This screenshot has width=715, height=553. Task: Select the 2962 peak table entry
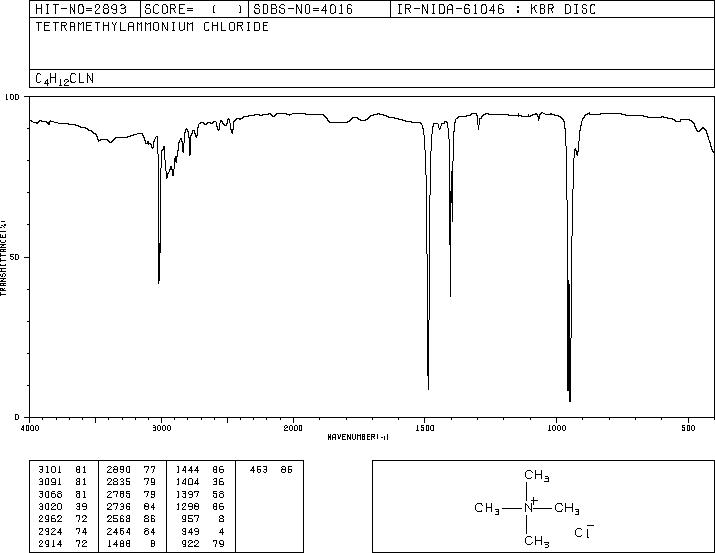[62, 519]
